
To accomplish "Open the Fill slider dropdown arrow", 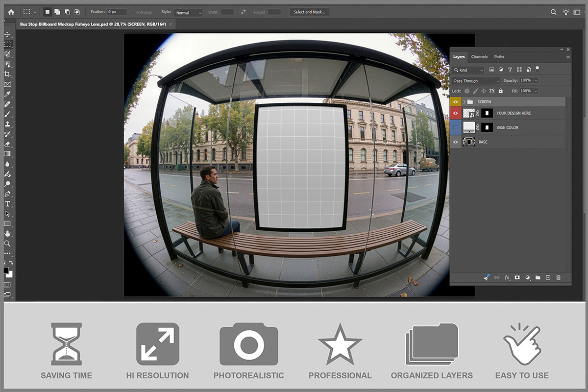I will point(536,91).
